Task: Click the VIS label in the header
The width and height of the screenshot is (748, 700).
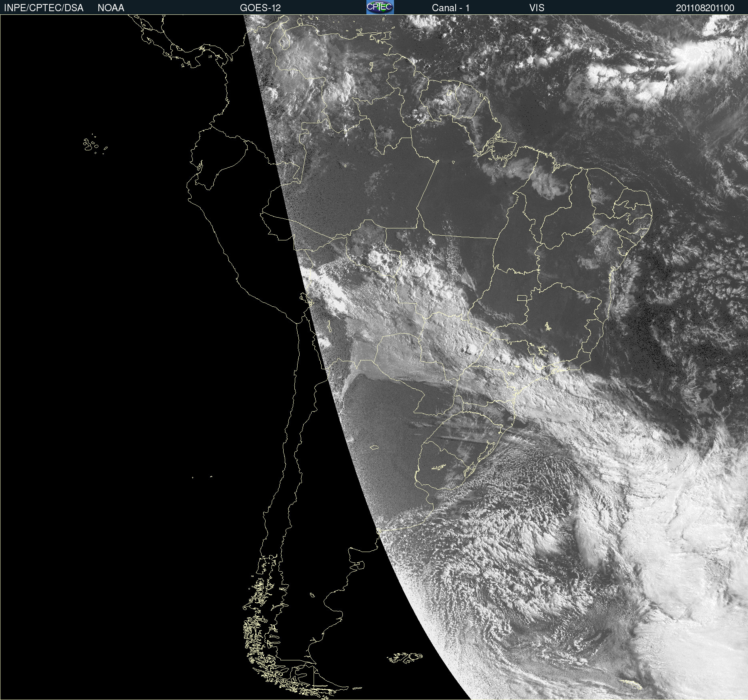Action: [537, 8]
